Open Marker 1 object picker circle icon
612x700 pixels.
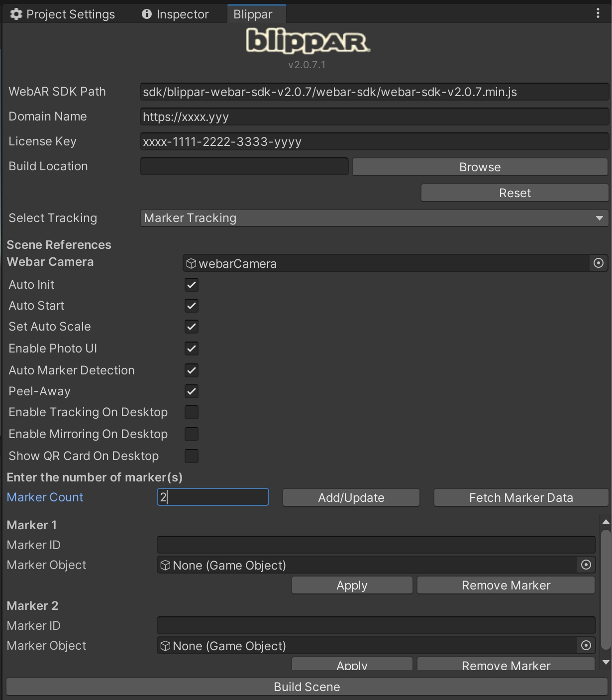pos(586,565)
